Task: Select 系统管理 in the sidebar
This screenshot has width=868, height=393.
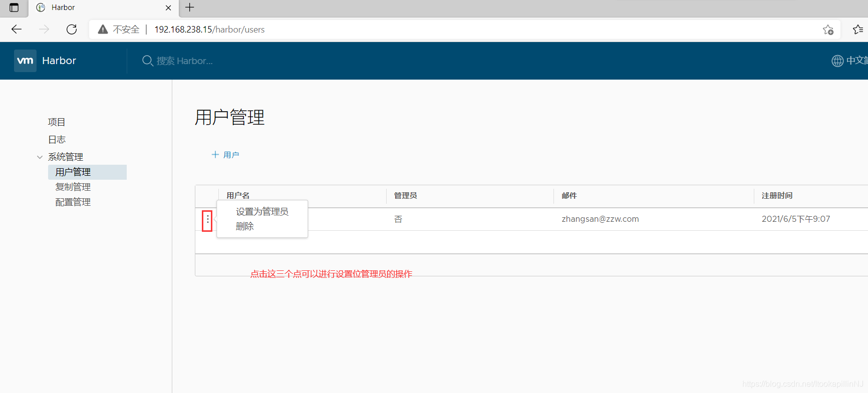Action: coord(66,157)
